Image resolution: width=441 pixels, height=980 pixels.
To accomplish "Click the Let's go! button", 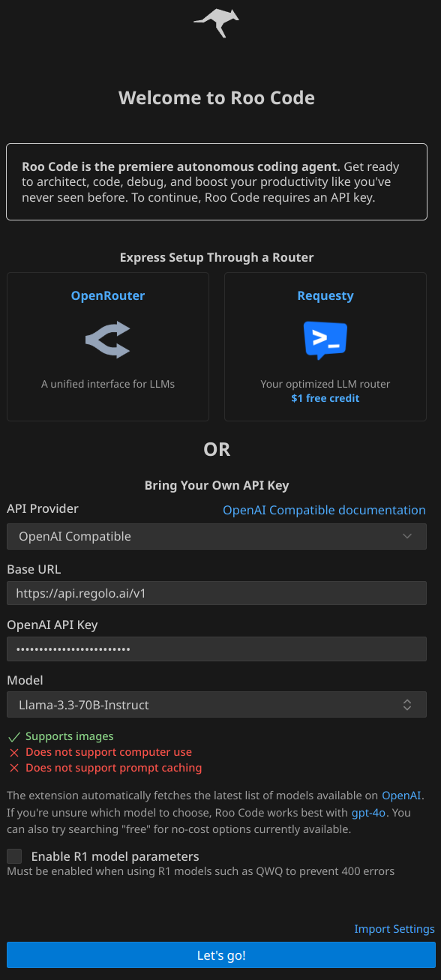I will tap(221, 955).
